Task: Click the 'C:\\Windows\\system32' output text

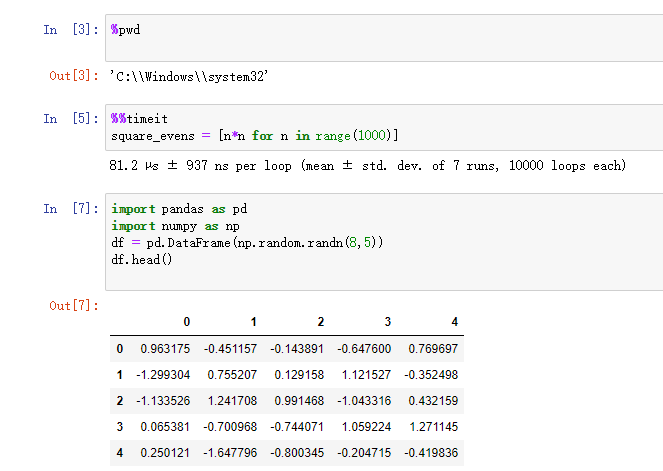Action: click(x=189, y=77)
